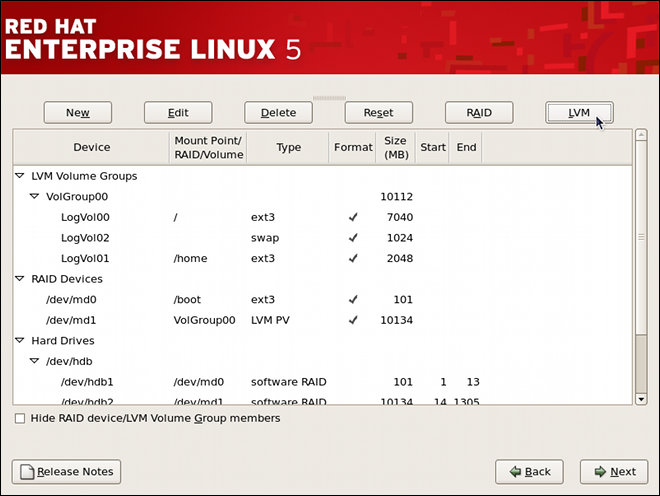Click the Format checkmark for /dev/md1
660x496 pixels.
tap(353, 320)
